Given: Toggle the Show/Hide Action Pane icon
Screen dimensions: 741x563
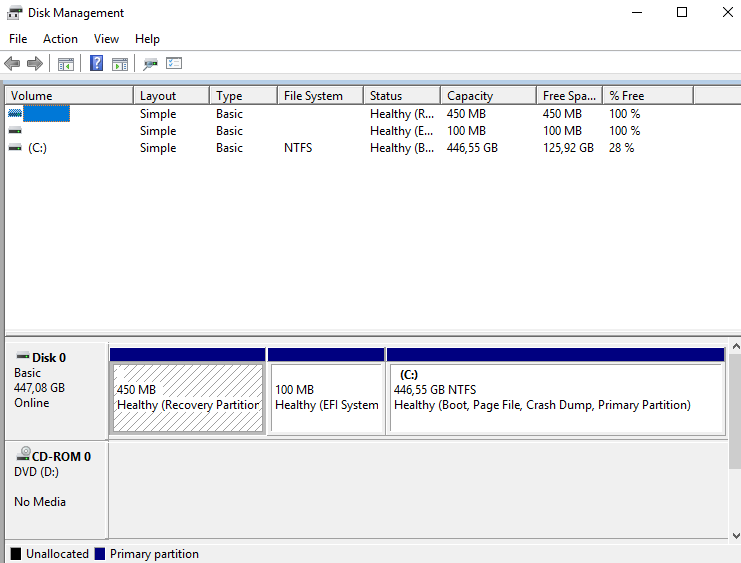Looking at the screenshot, I should pyautogui.click(x=120, y=64).
